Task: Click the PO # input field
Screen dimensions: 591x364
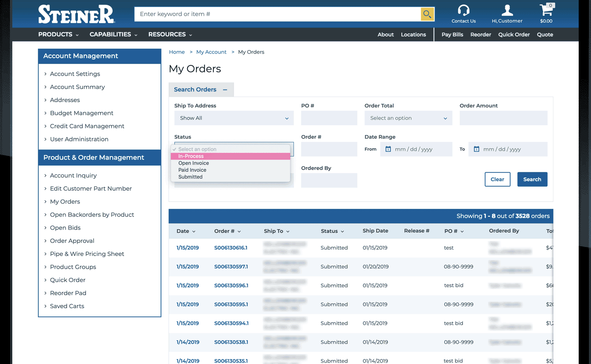Action: 329,118
